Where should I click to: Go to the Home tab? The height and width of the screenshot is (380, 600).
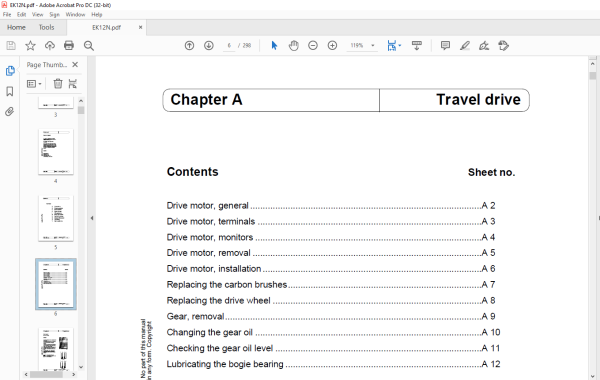tap(16, 27)
